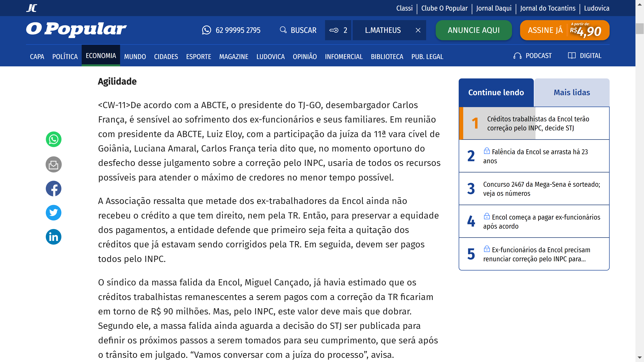
Task: Open search with magnifier BUSCAR
Action: pyautogui.click(x=298, y=30)
